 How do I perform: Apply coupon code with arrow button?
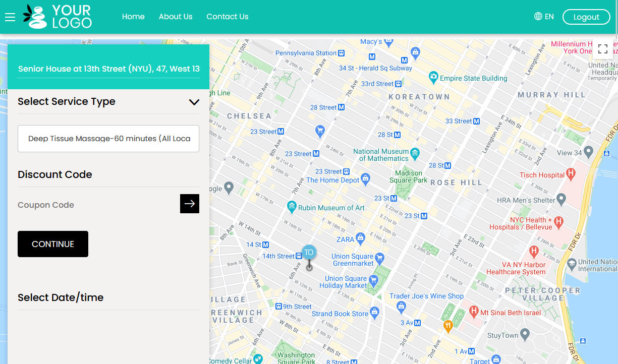tap(190, 204)
